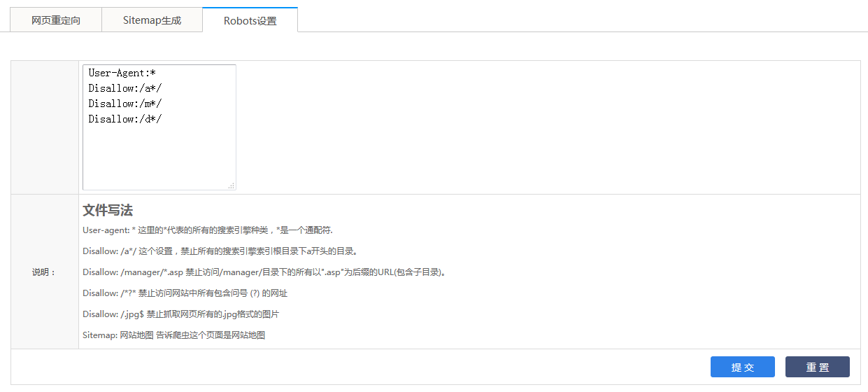The image size is (868, 392).
Task: Click the textarea resize handle corner
Action: click(231, 185)
